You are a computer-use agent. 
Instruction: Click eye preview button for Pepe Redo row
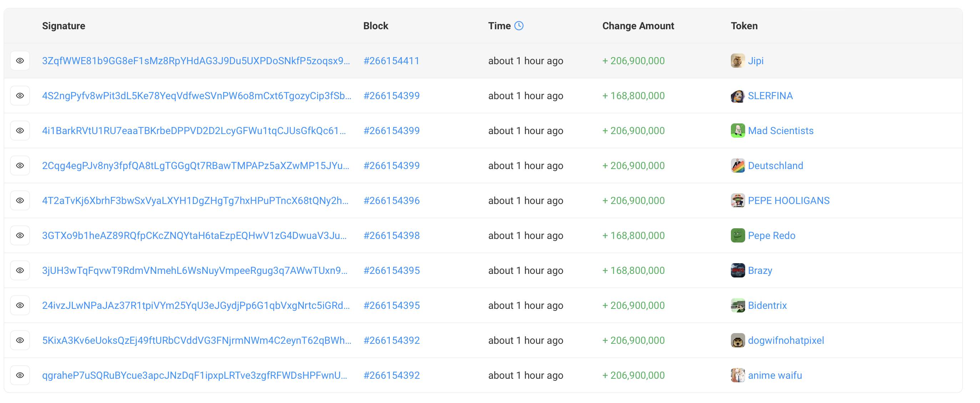tap(20, 236)
